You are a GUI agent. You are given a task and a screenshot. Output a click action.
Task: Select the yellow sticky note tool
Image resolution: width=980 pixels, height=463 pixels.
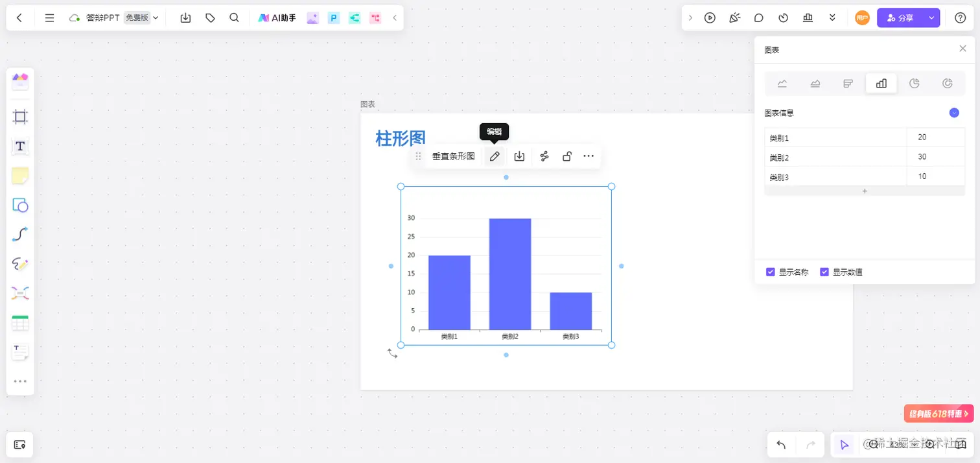20,176
